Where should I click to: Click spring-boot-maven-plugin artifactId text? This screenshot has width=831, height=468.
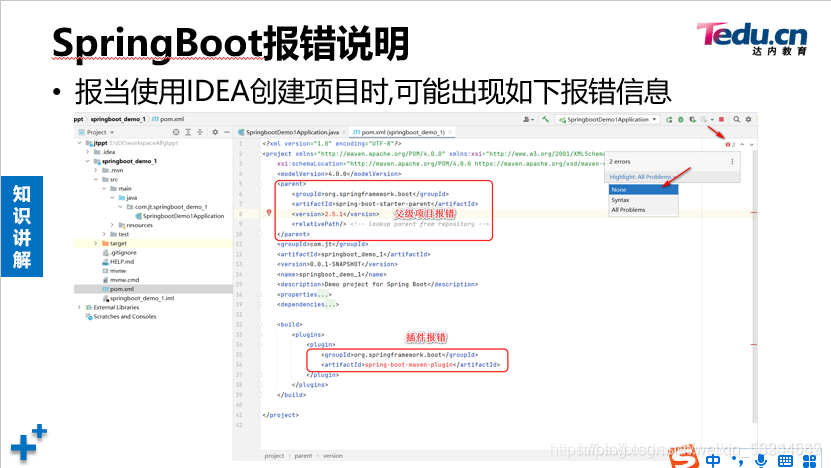(409, 365)
